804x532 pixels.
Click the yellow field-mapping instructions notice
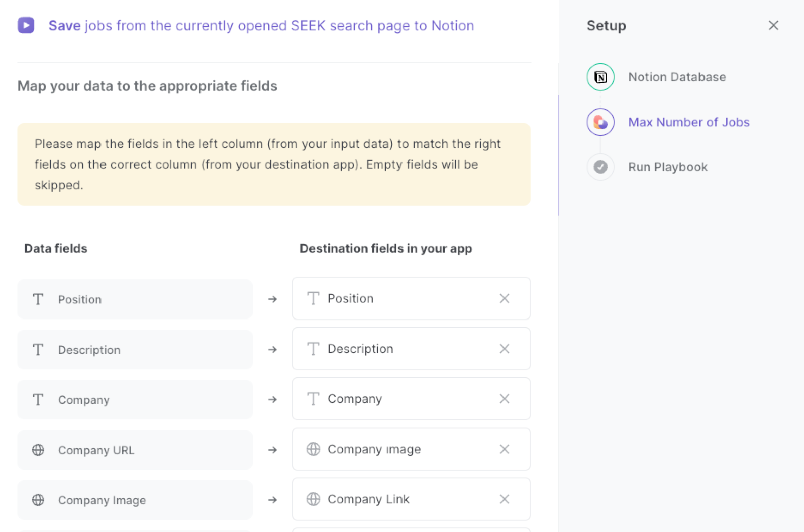[274, 164]
